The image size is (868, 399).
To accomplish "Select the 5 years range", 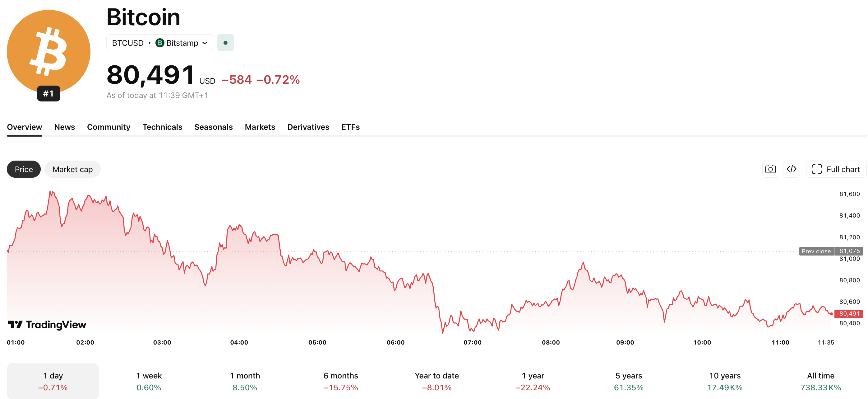I will (629, 381).
